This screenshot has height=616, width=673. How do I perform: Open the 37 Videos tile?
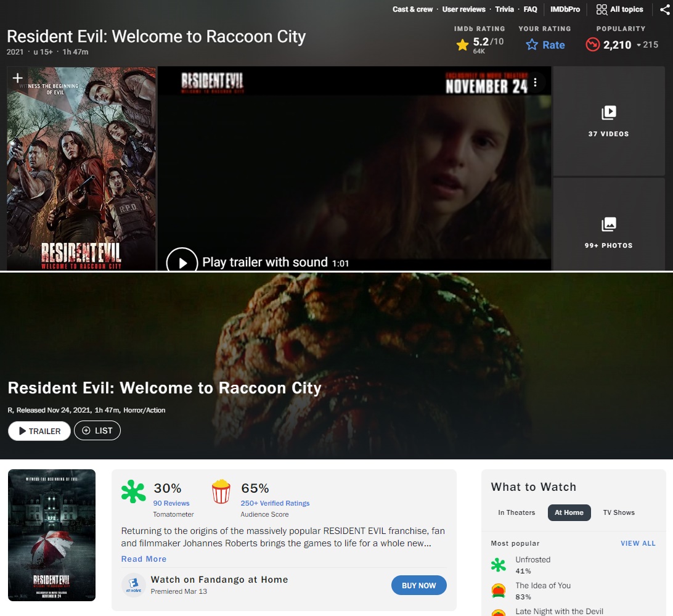click(609, 121)
